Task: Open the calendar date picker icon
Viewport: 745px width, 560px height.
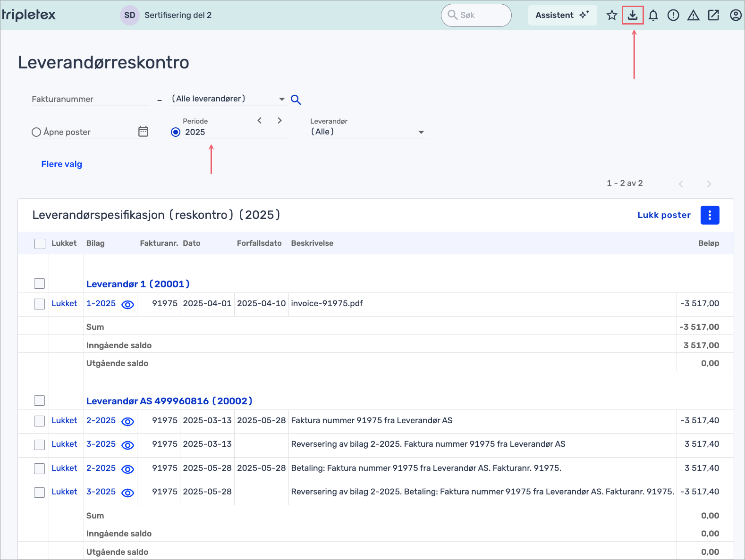Action: [143, 132]
